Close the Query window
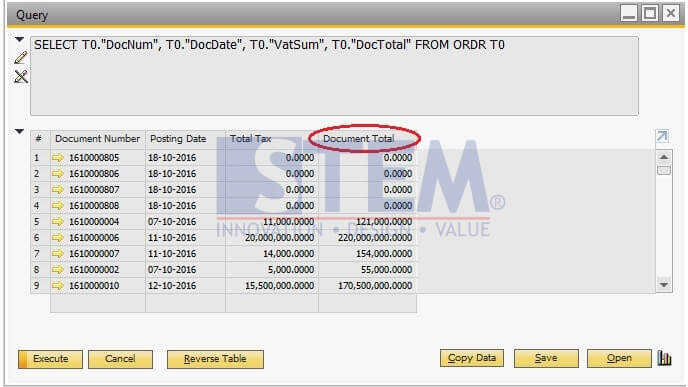 (671, 14)
